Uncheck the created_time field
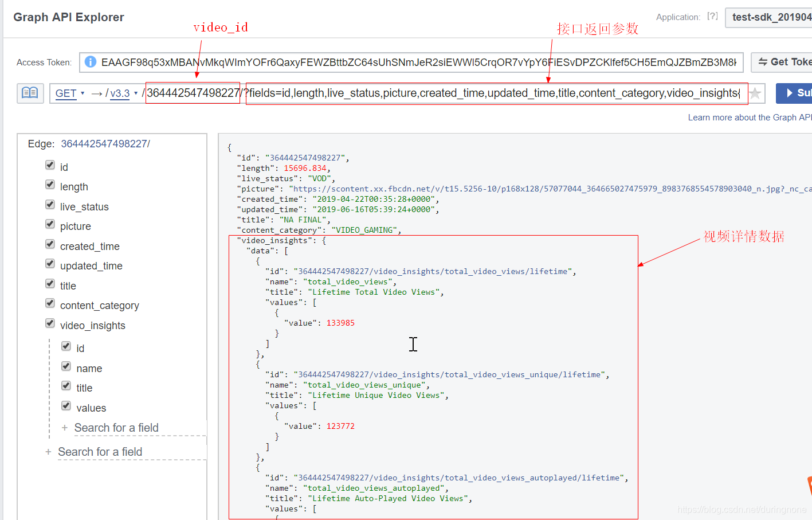 point(50,244)
